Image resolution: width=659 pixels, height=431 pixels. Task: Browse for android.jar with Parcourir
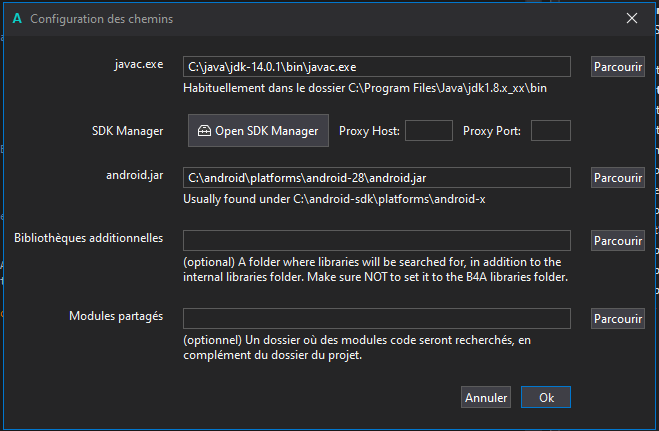[x=616, y=178]
